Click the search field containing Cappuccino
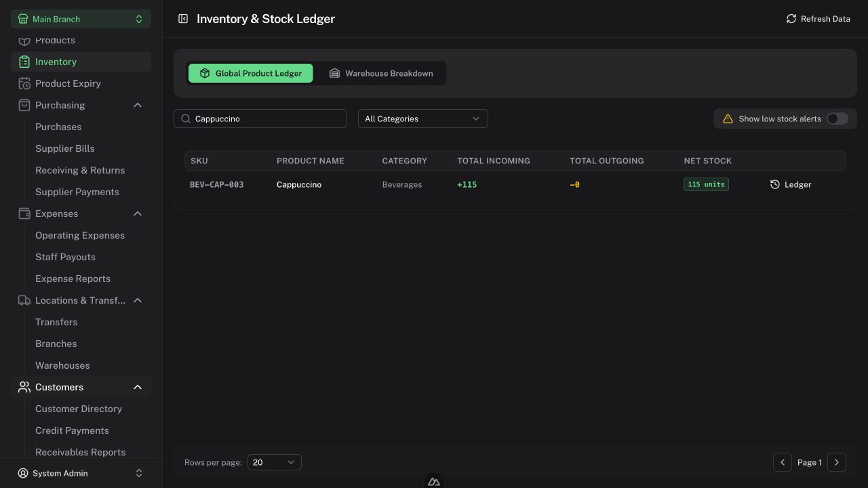 (x=260, y=119)
